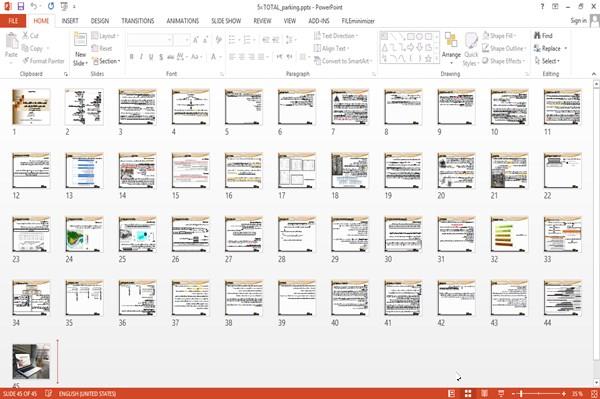Activate Format Painter
Image resolution: width=600 pixels, height=399 pixels.
click(x=43, y=61)
